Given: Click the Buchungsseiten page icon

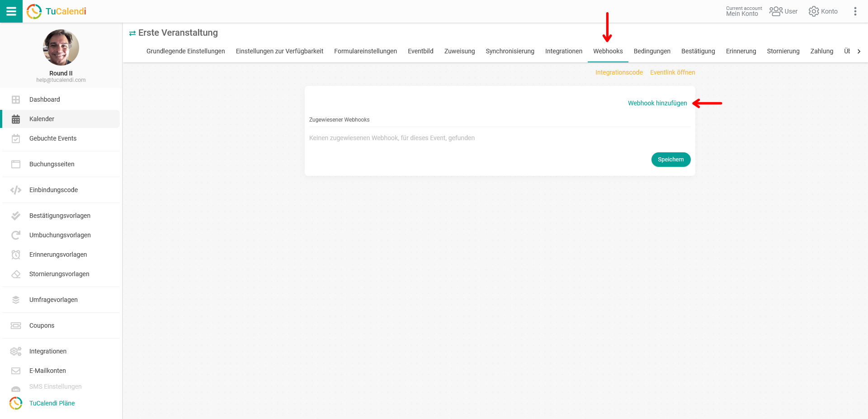Looking at the screenshot, I should pos(16,164).
